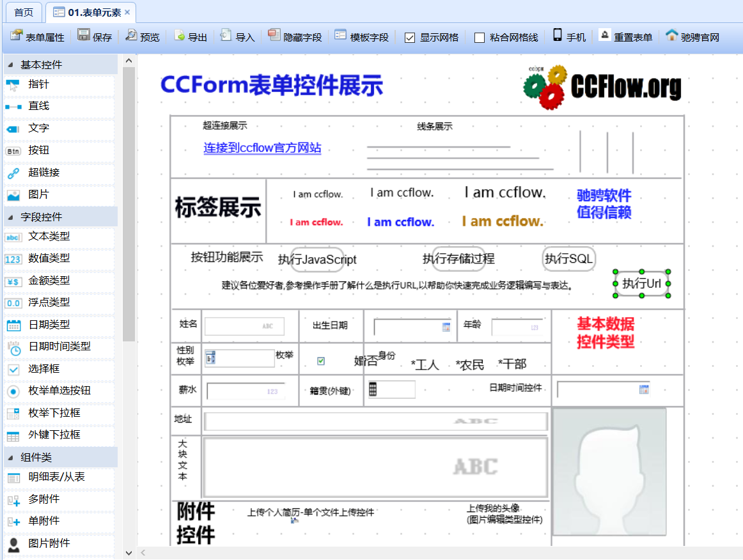Select the 多附件 multi-attachment icon

tap(13, 500)
